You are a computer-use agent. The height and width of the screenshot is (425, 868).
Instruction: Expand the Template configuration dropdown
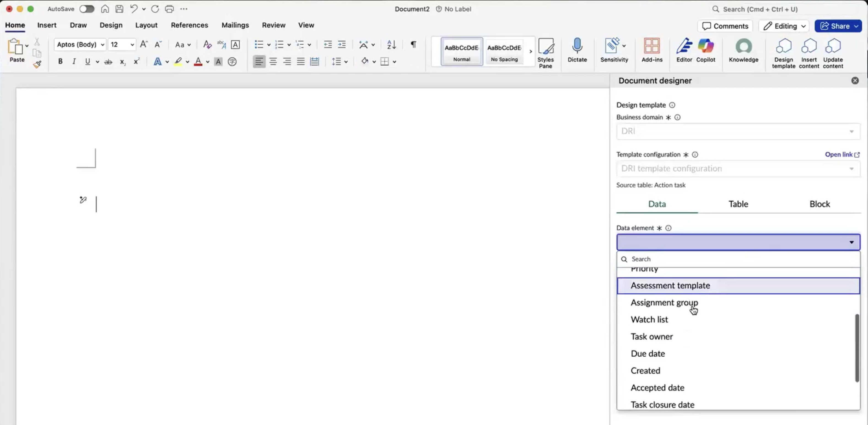[x=738, y=168]
